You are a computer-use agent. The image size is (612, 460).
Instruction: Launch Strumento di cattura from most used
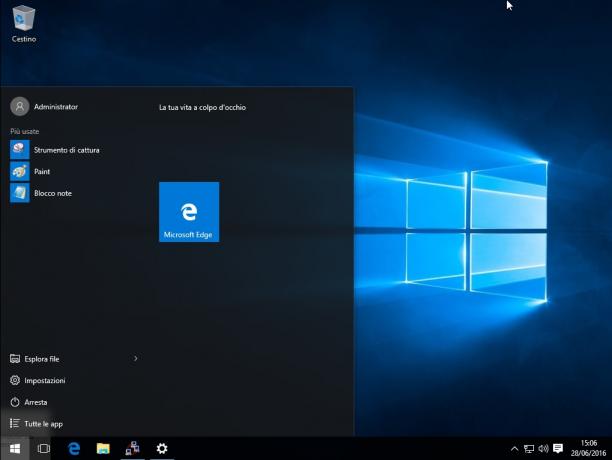(72, 150)
